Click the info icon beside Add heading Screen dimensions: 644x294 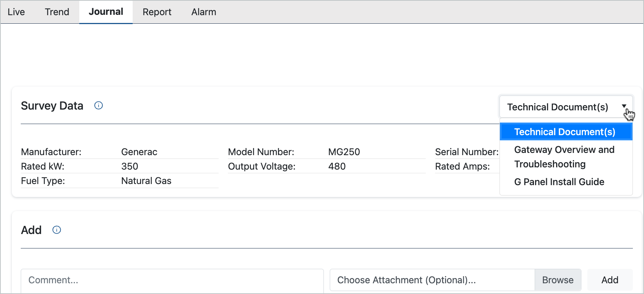[x=57, y=230]
